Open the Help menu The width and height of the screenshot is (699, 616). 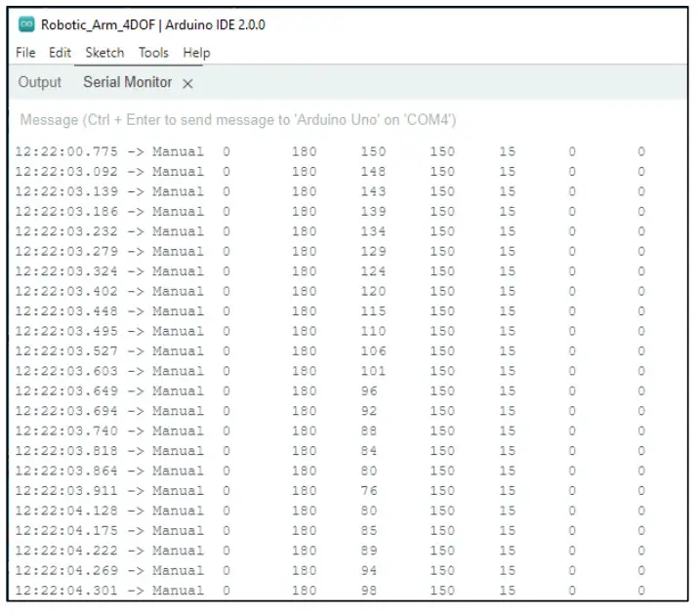click(196, 53)
